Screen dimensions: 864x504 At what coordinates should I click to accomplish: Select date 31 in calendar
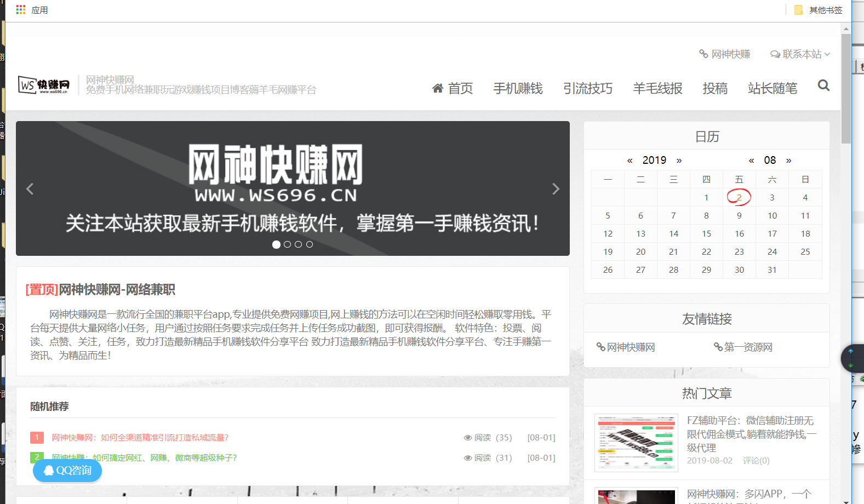click(x=772, y=270)
